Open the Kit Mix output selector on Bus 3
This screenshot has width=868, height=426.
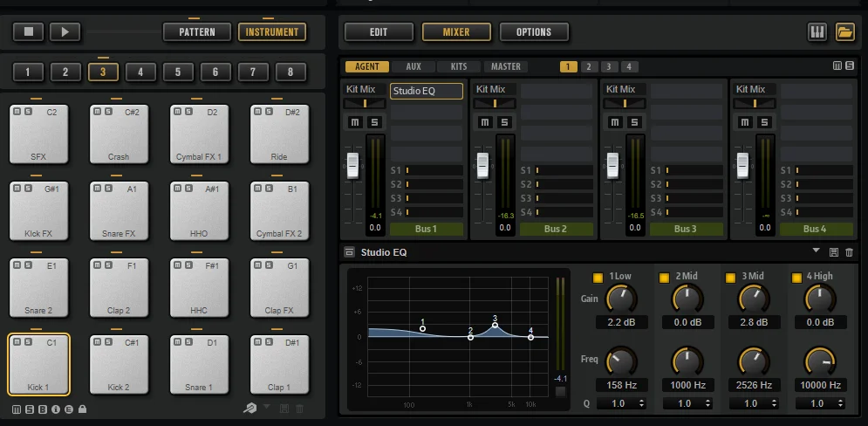[625, 89]
